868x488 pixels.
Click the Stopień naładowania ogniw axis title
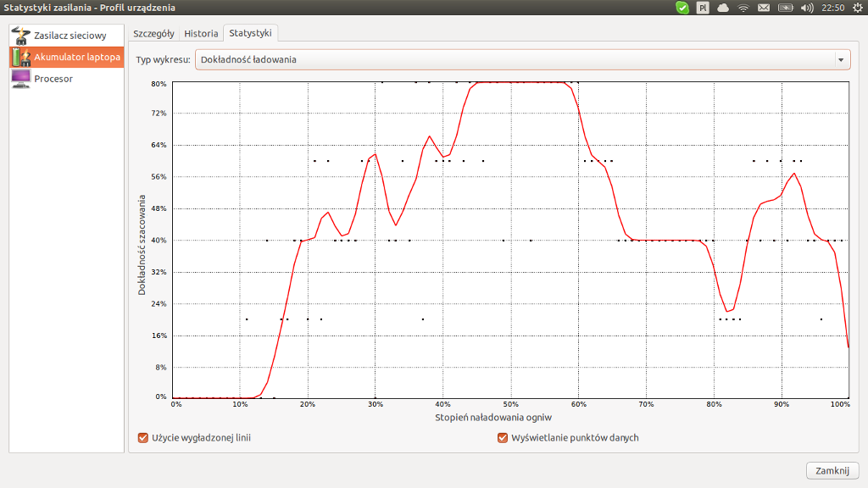coord(493,417)
